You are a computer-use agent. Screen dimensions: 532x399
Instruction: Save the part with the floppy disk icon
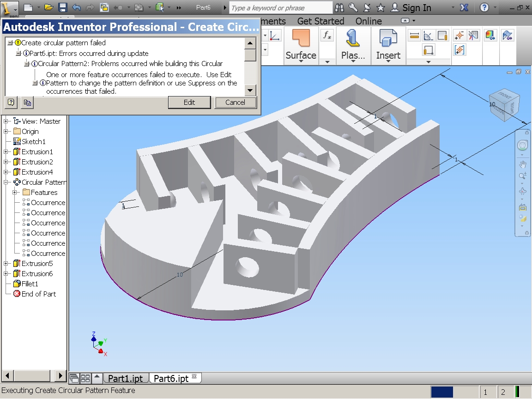point(62,7)
